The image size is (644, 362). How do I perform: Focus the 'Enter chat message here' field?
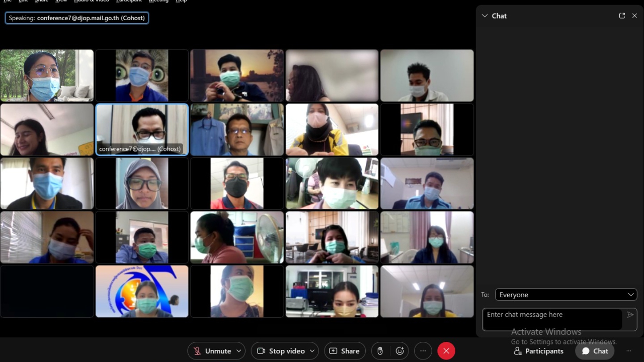pyautogui.click(x=552, y=319)
